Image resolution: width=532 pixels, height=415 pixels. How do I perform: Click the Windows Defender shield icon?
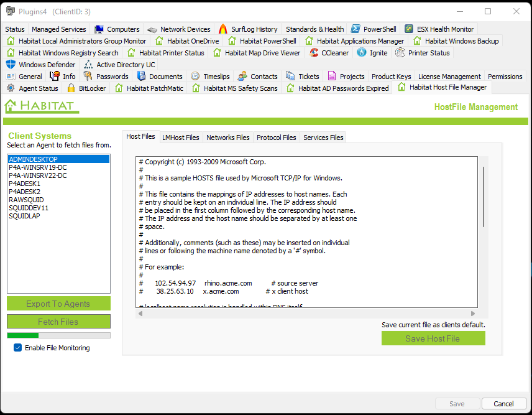point(11,64)
